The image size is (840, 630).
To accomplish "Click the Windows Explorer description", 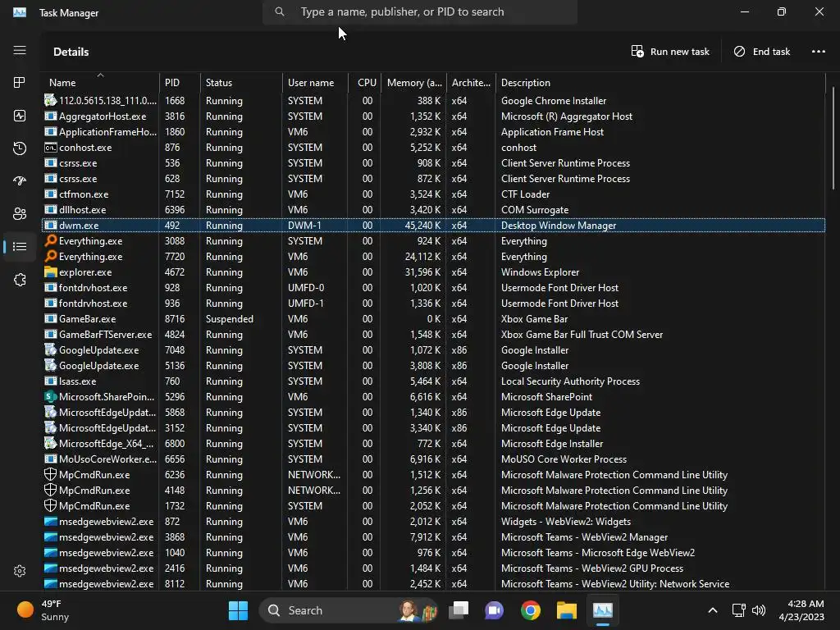I will pyautogui.click(x=540, y=272).
